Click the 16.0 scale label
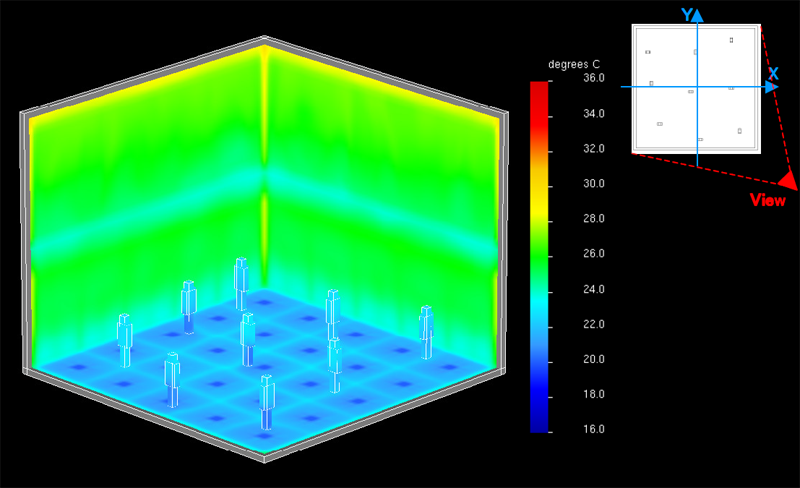The image size is (800, 488). pos(594,429)
